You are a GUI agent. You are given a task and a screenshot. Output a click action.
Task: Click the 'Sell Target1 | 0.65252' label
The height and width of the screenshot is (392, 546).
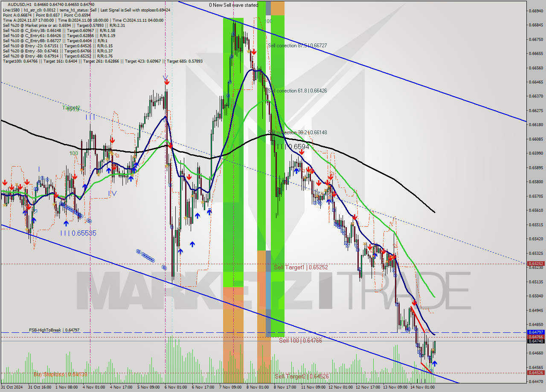(301, 267)
